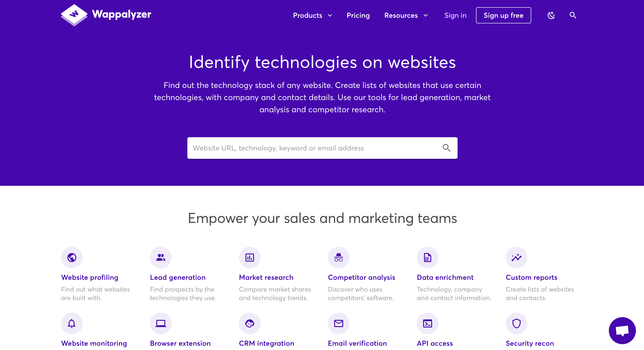Click the Market research icon

pos(249,257)
